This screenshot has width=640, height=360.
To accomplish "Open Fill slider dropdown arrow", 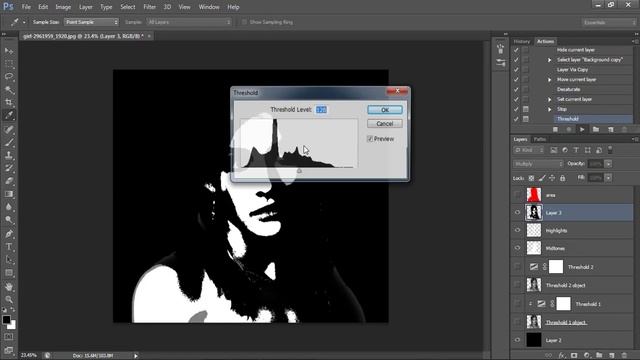I will [x=608, y=178].
